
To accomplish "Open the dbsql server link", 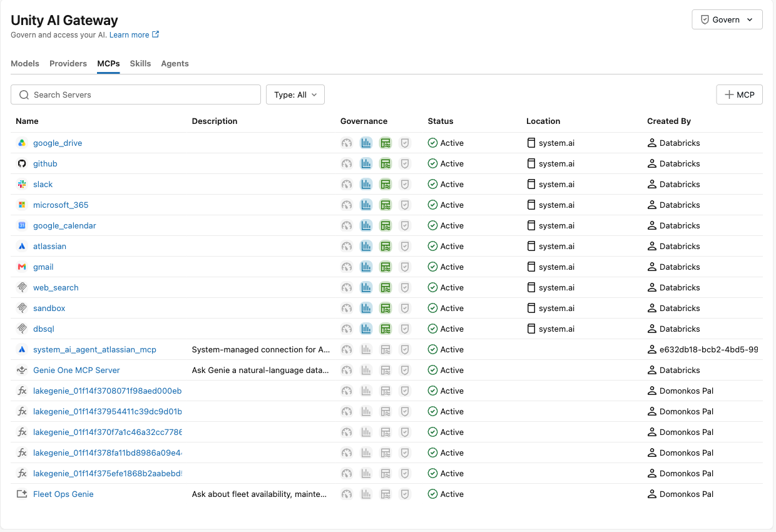I will [x=44, y=329].
